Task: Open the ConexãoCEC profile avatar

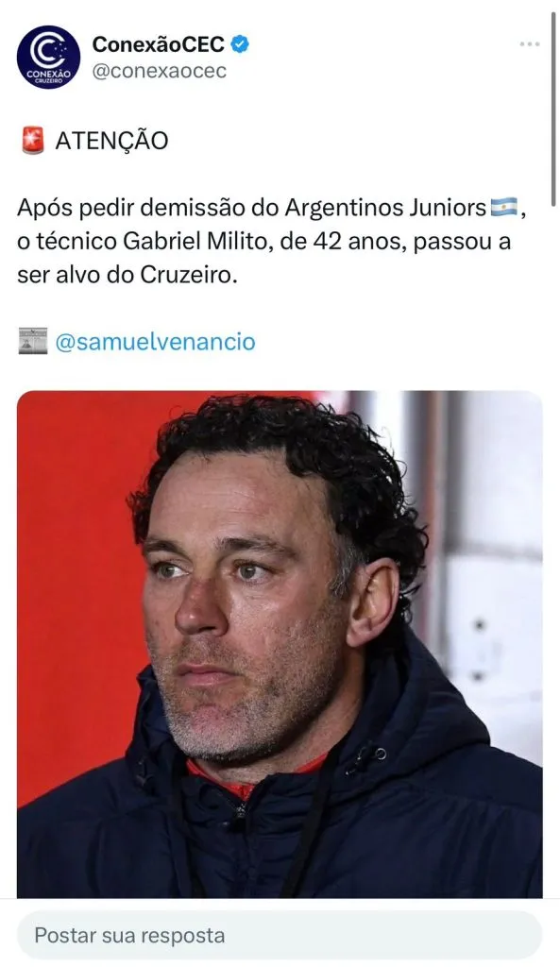Action: pyautogui.click(x=48, y=58)
